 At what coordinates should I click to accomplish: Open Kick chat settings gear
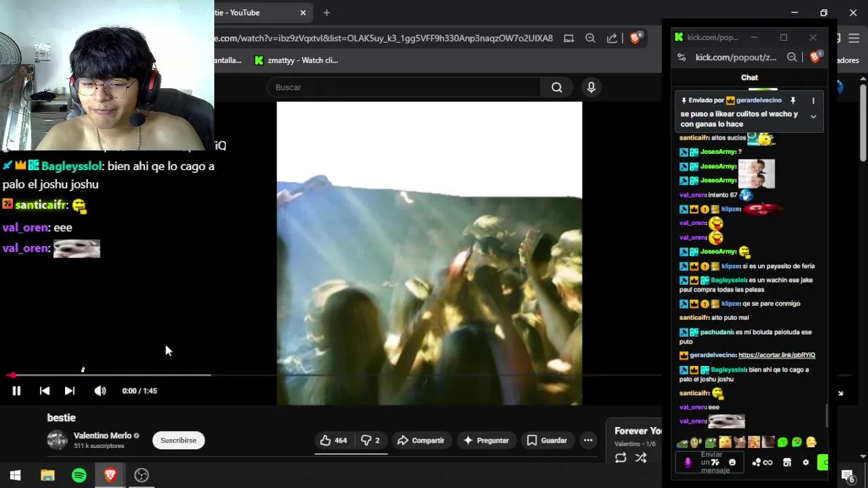point(806,462)
